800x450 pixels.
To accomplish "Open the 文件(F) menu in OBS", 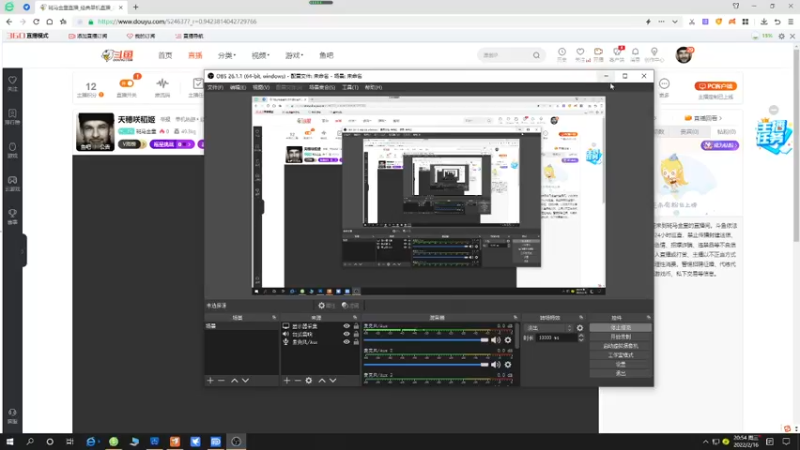I will pos(215,87).
